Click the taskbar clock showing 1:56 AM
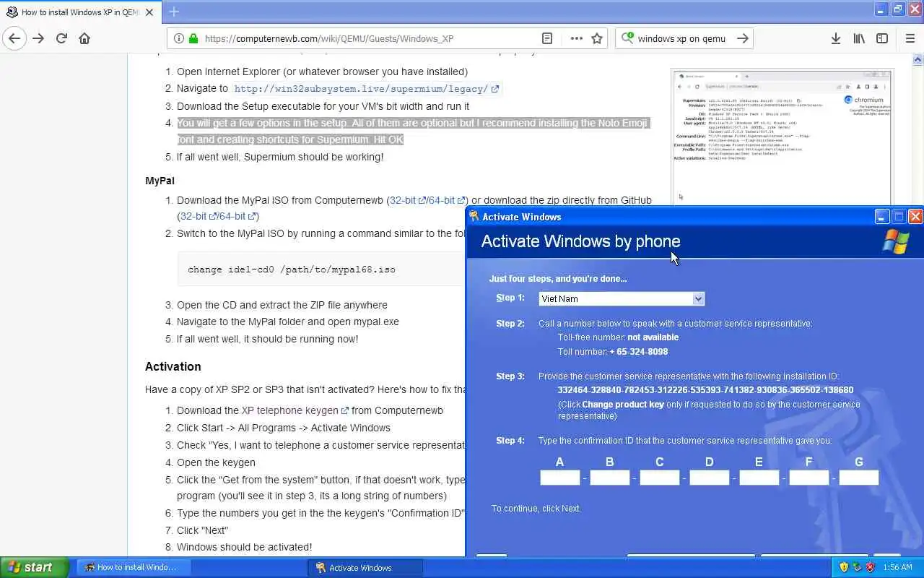This screenshot has height=578, width=924. 897,567
